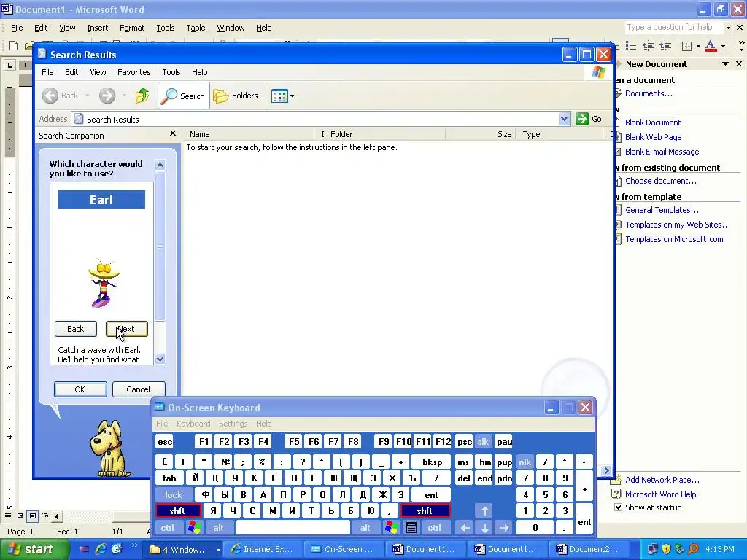Open the Insert menu in Microsoft Word
The width and height of the screenshot is (747, 560).
(97, 28)
